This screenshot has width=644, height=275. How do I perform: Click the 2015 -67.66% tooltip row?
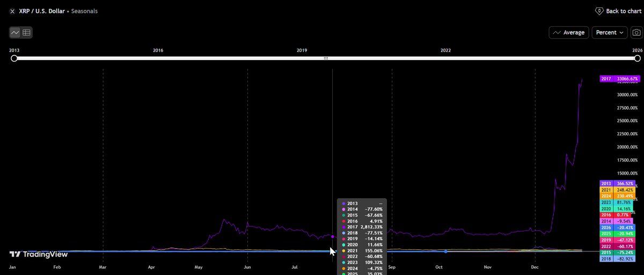click(362, 215)
